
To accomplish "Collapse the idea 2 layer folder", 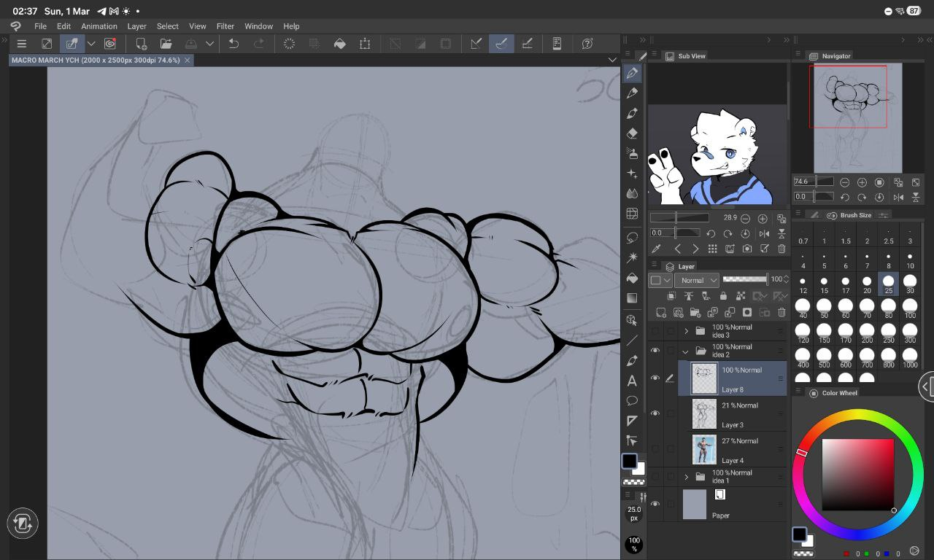I will coord(686,351).
